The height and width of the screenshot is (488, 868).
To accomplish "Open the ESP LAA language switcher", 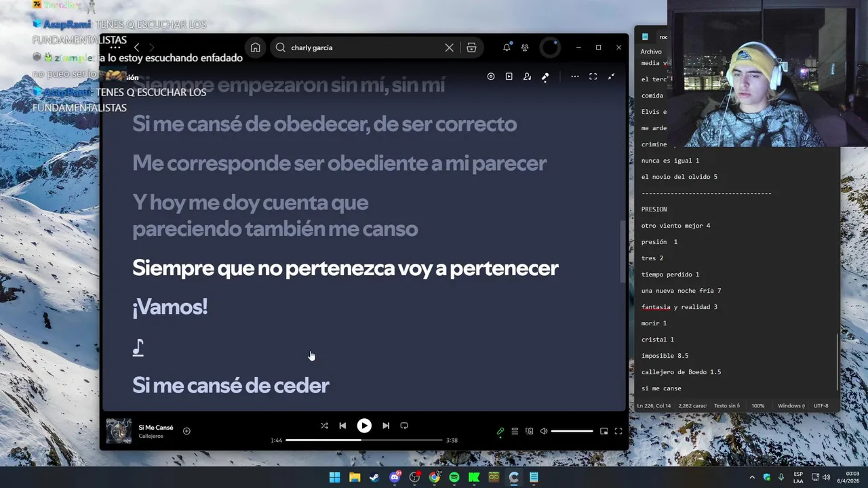I will [x=798, y=477].
